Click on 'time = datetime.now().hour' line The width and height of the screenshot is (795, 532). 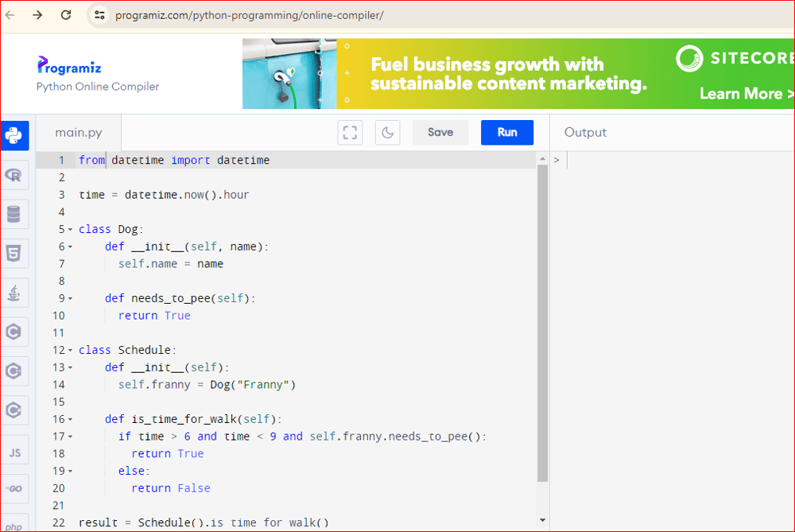tap(164, 195)
